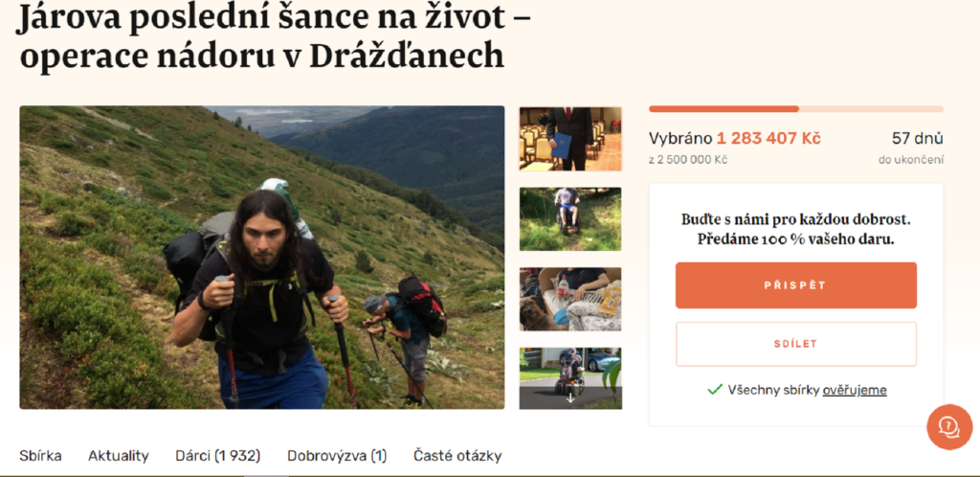Open the thumbnail with dog on bed
Screen dimensions: 980x477
pos(570,299)
